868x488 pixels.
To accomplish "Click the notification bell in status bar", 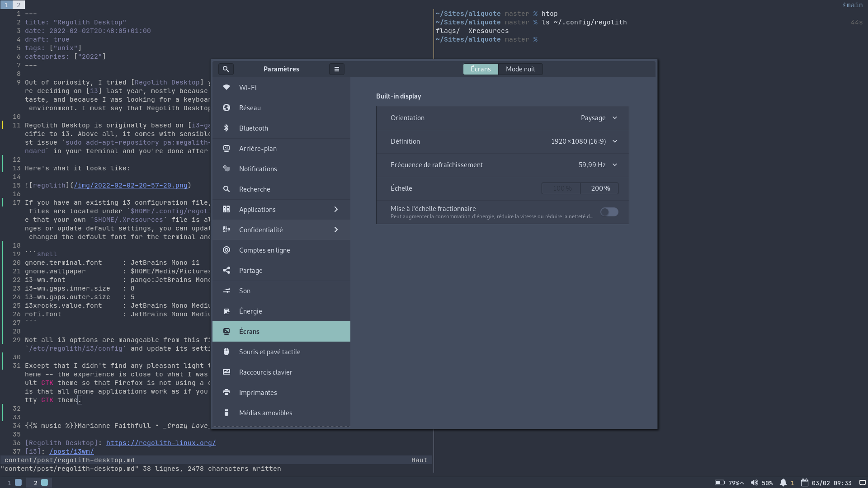I will pos(783,483).
